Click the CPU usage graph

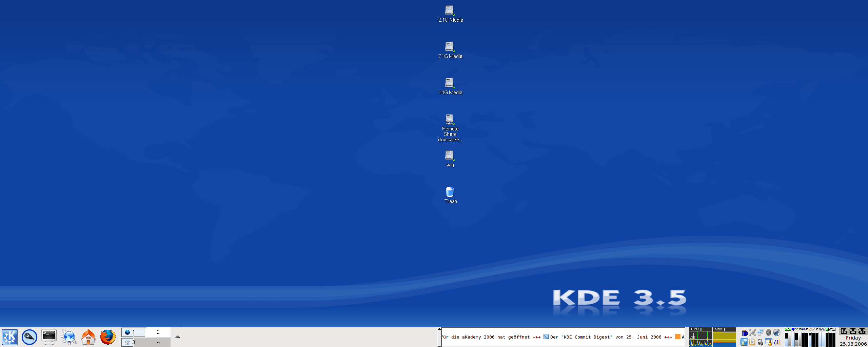click(x=701, y=337)
